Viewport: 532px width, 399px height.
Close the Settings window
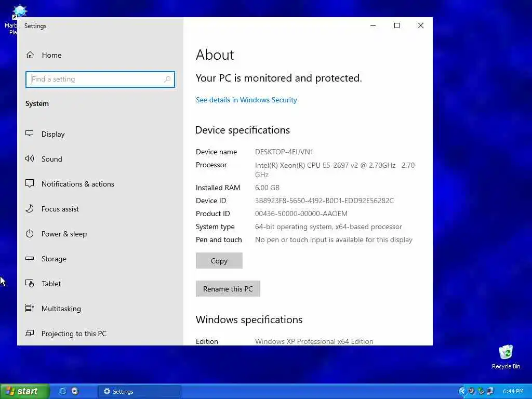421,25
